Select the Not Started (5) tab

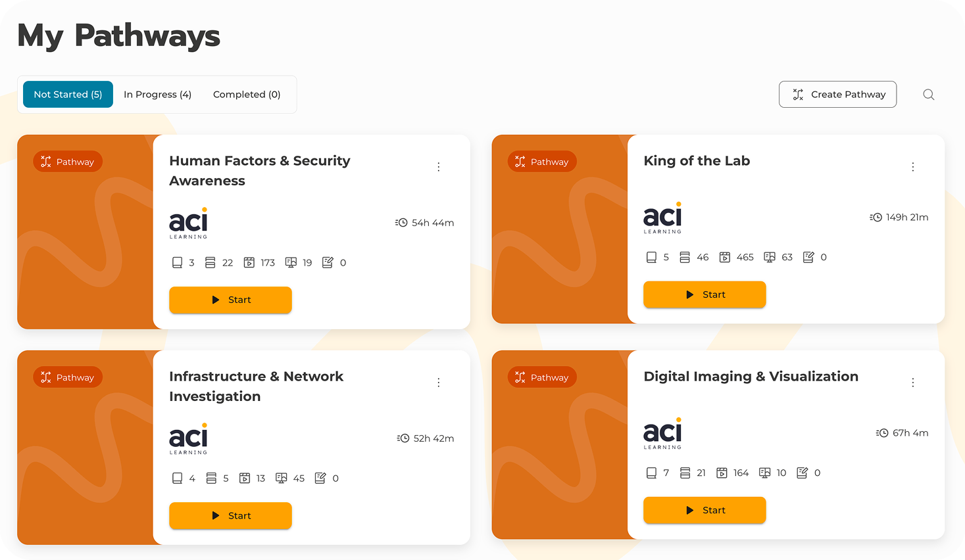68,95
